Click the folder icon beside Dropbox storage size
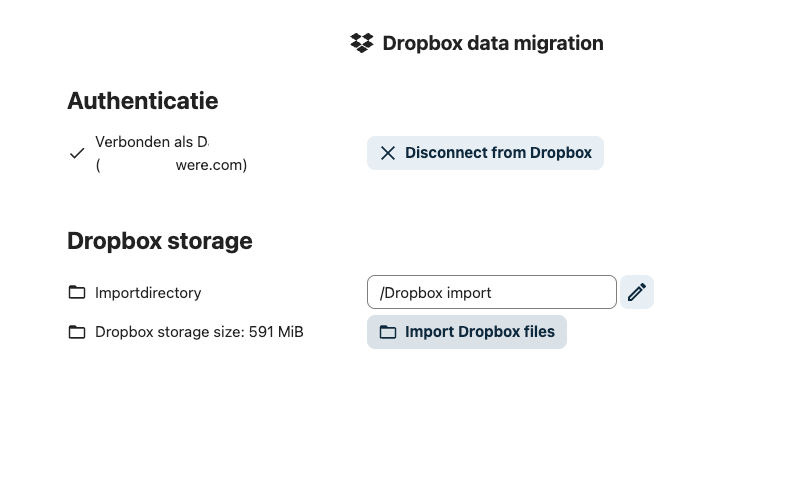This screenshot has height=492, width=787. click(77, 332)
